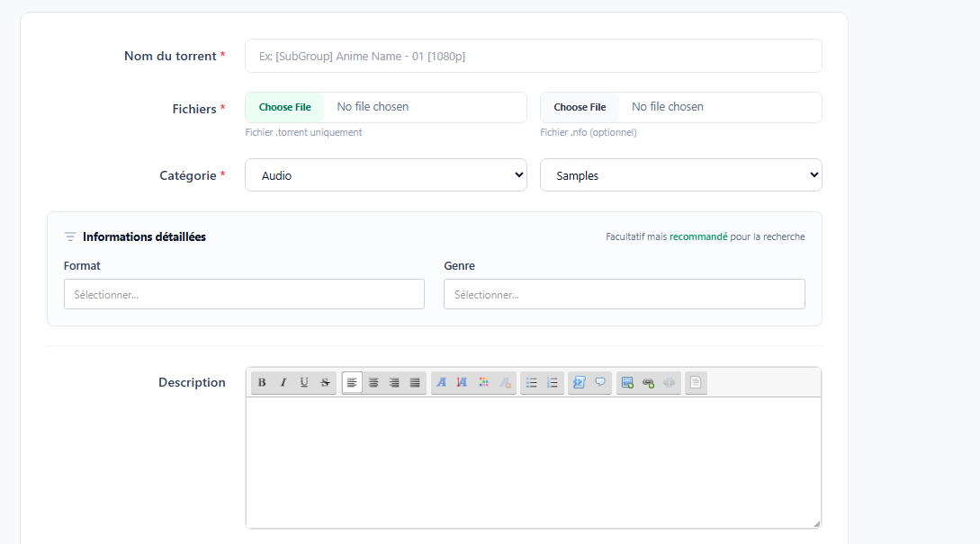
Task: Apply strikethrough text formatting
Action: [x=325, y=382]
